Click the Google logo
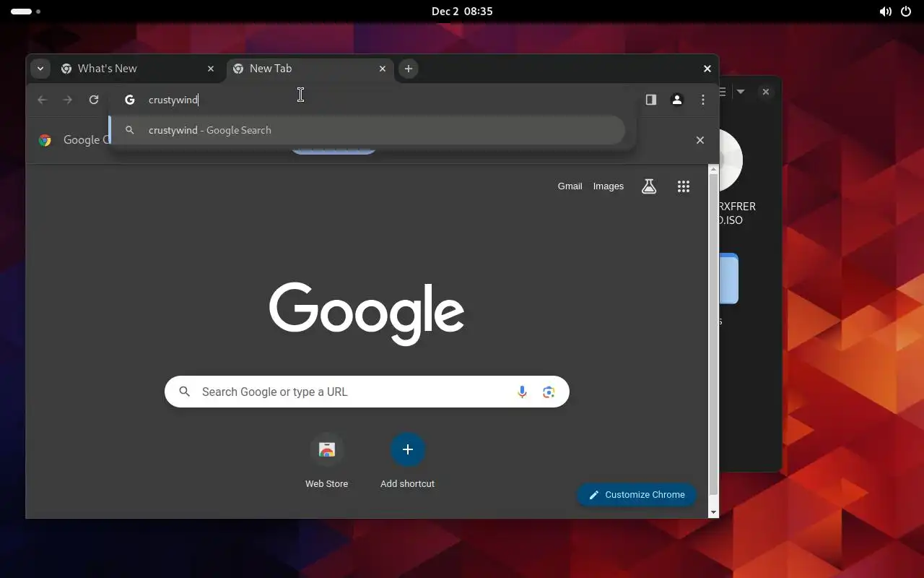 point(367,314)
